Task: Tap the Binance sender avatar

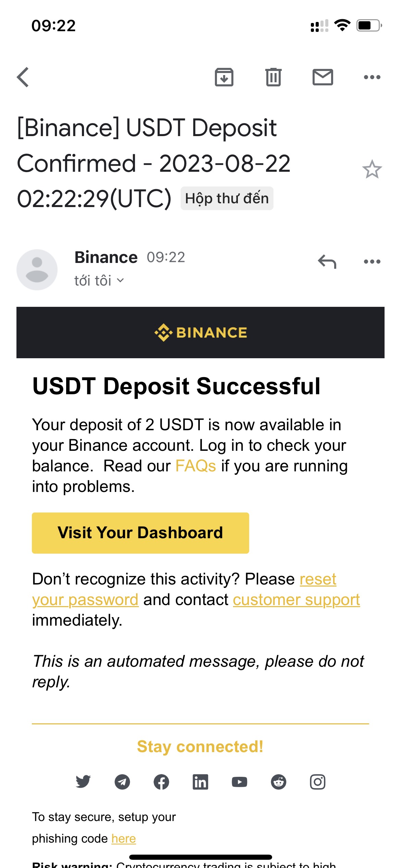Action: [x=37, y=270]
